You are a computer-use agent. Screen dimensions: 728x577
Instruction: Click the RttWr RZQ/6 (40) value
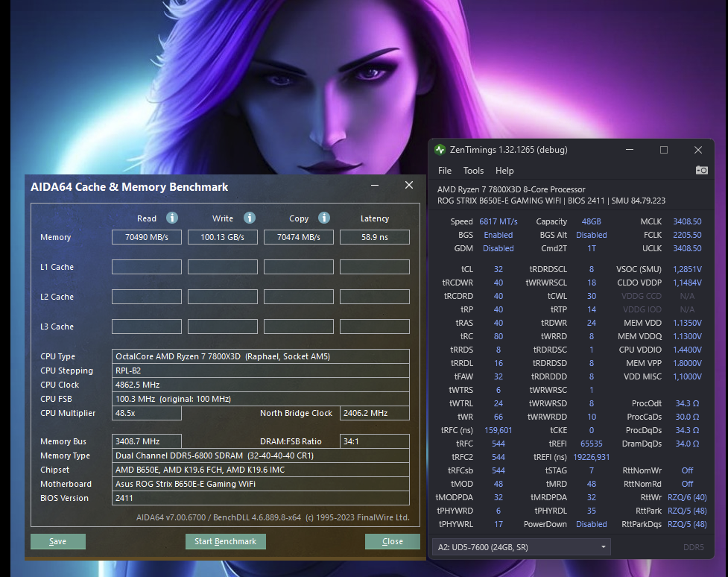click(x=687, y=497)
